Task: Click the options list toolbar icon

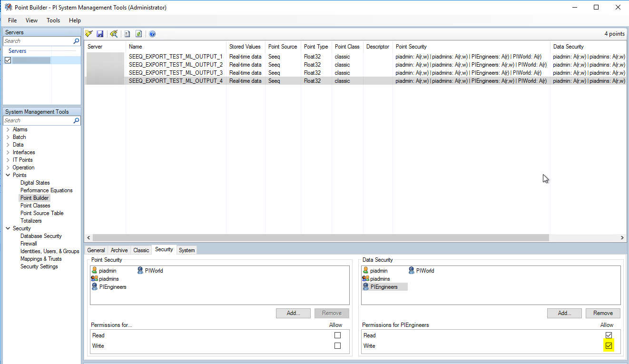Action: [x=127, y=34]
